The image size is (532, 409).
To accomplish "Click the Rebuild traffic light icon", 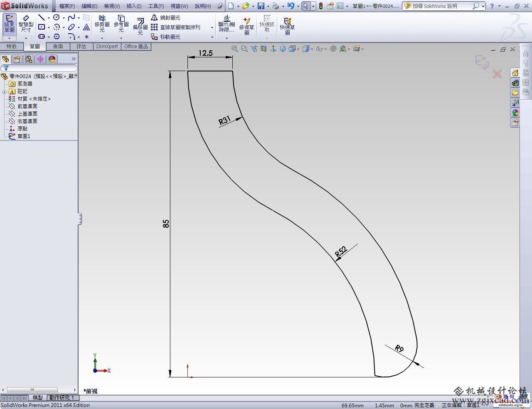I will pyautogui.click(x=321, y=6).
